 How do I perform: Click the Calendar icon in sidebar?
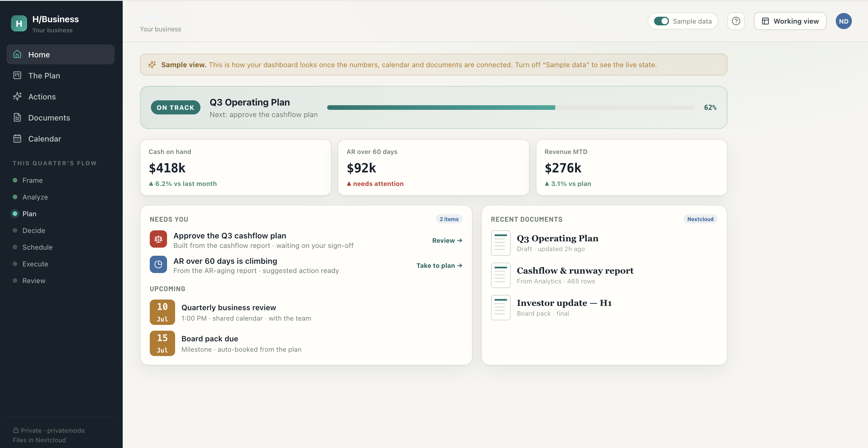click(17, 139)
